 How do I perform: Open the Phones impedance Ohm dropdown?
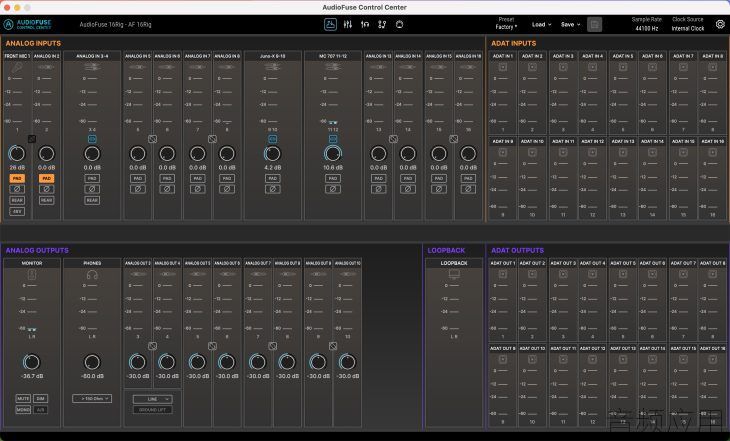(92, 399)
